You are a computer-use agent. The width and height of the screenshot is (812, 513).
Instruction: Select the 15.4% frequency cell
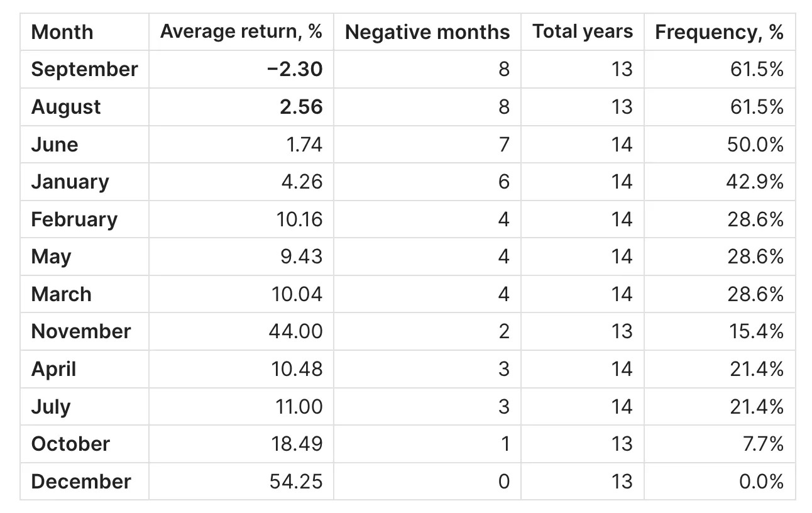pos(757,331)
